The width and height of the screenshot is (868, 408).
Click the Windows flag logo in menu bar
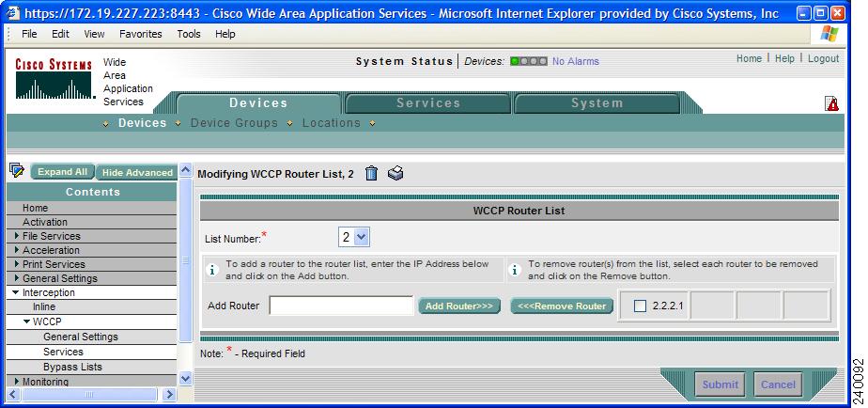829,34
